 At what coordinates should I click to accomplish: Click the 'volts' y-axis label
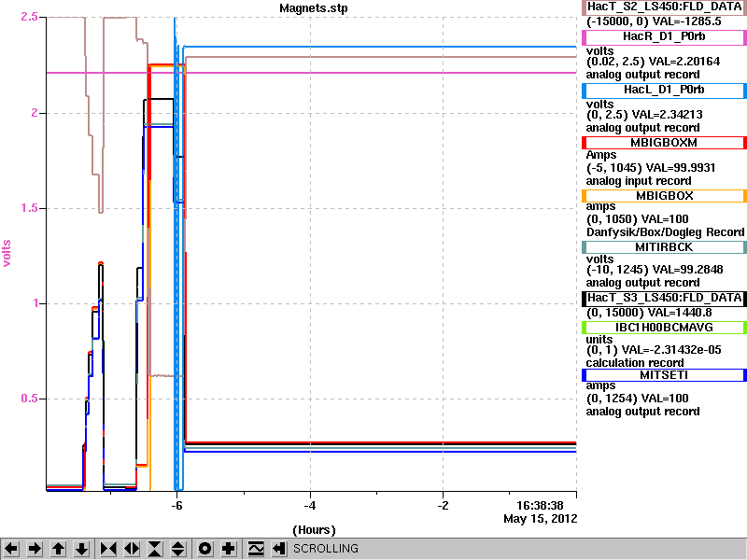tap(7, 253)
